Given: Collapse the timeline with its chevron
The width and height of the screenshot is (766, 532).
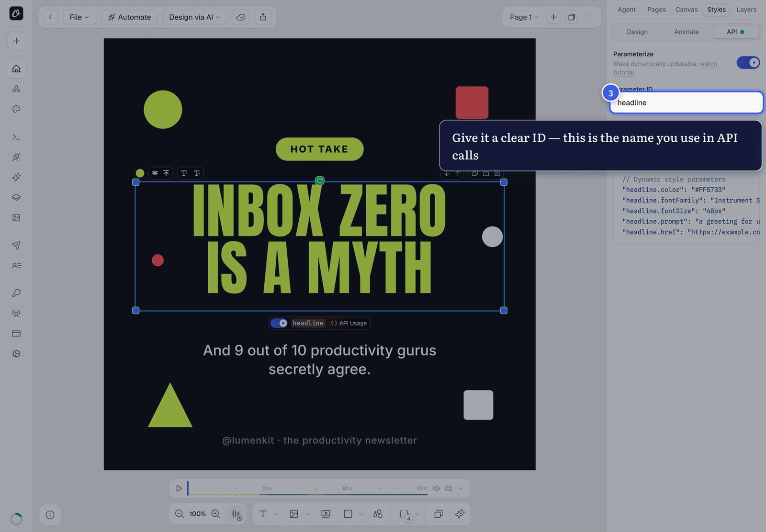Looking at the screenshot, I should 461,488.
